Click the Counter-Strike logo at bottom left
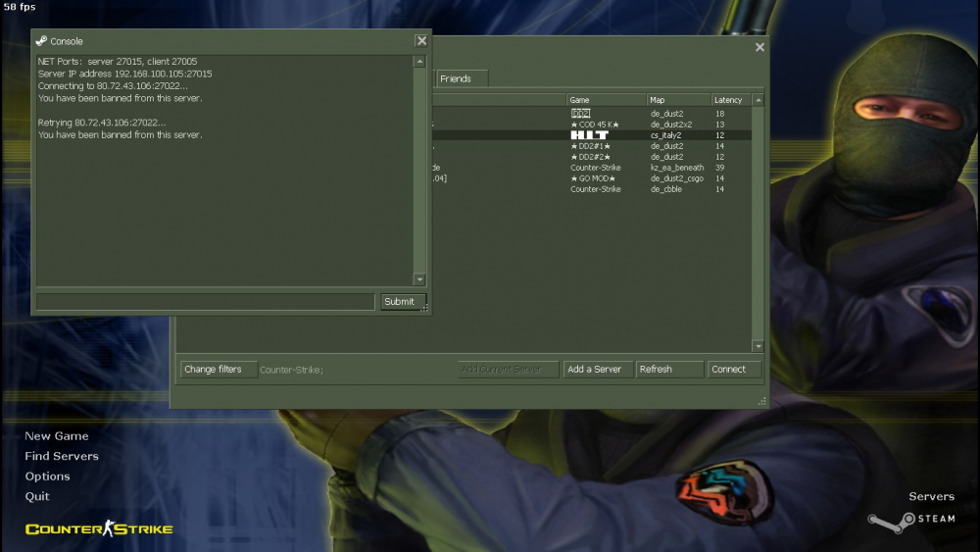The width and height of the screenshot is (980, 552). pyautogui.click(x=99, y=529)
